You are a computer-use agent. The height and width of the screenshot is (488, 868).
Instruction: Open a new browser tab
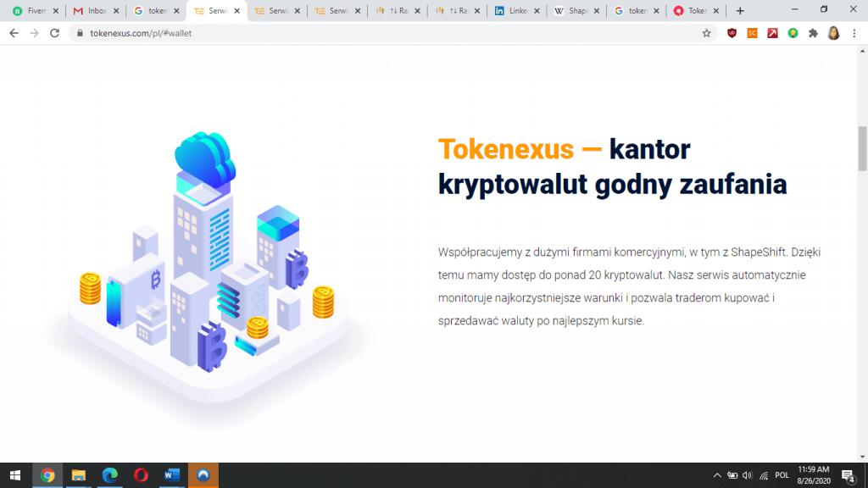740,10
